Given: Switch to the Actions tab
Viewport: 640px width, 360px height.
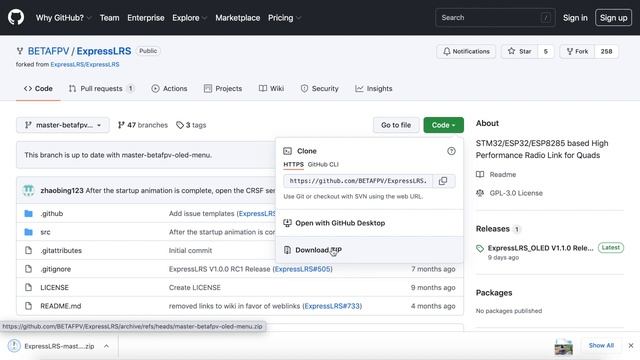Looking at the screenshot, I should (x=169, y=89).
